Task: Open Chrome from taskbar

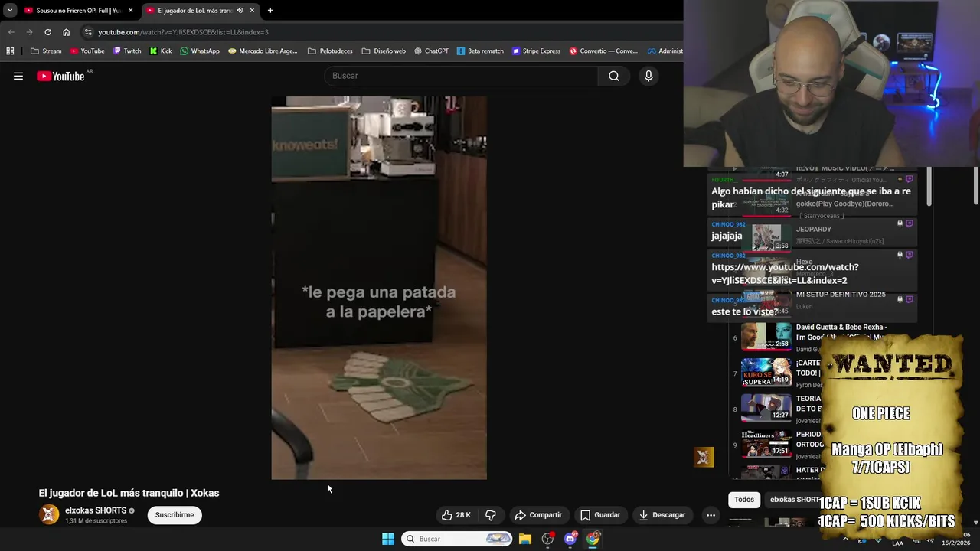Action: 593,539
